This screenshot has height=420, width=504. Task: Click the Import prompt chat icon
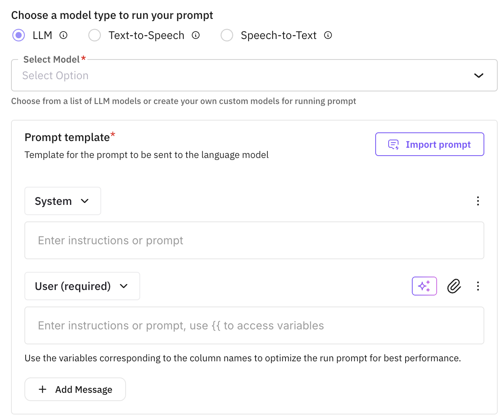point(393,145)
